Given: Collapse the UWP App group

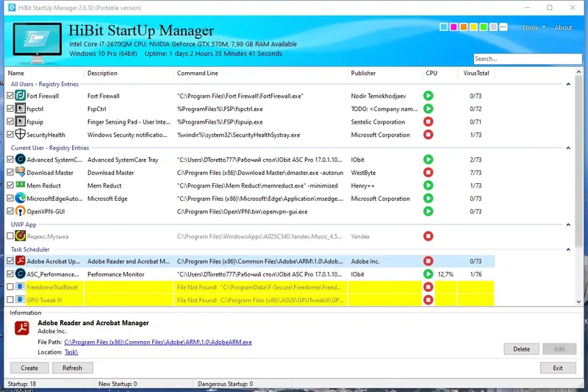Looking at the screenshot, I should coord(568,225).
